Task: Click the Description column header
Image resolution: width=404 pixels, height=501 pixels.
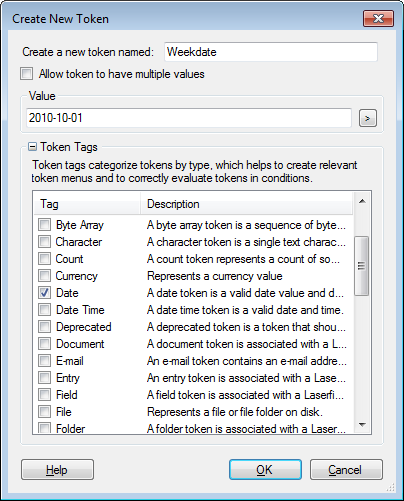Action: click(x=246, y=204)
